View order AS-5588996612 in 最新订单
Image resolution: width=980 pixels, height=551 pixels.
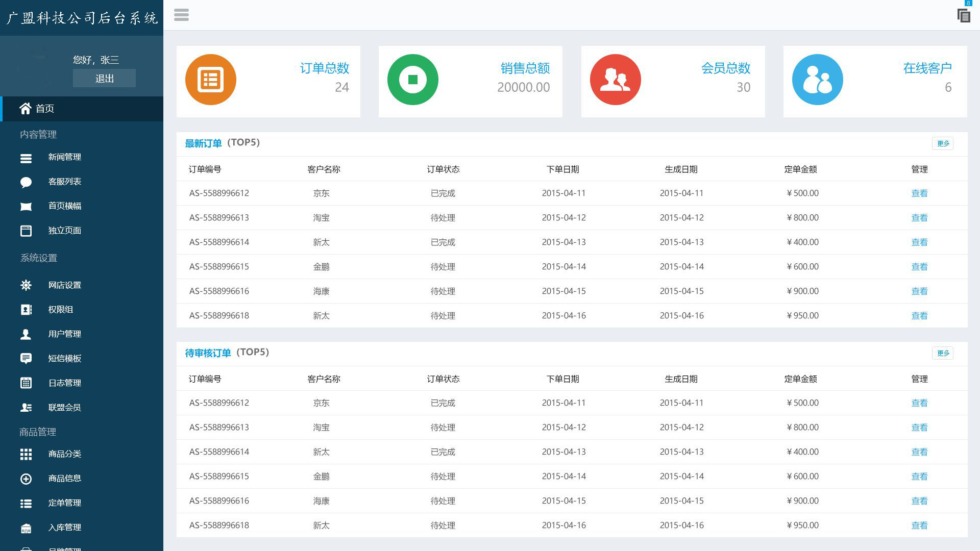click(x=919, y=193)
